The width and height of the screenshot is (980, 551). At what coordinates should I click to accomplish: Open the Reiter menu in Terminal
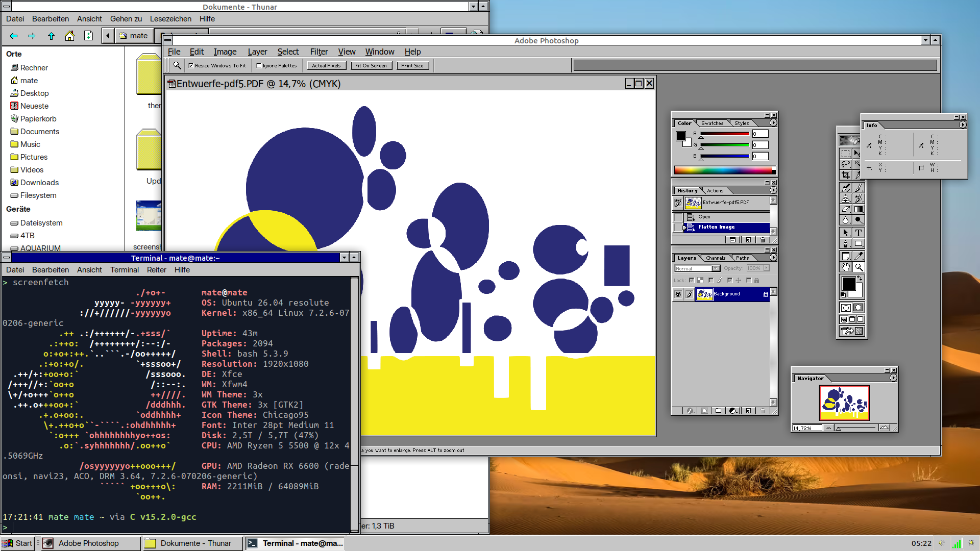tap(157, 270)
